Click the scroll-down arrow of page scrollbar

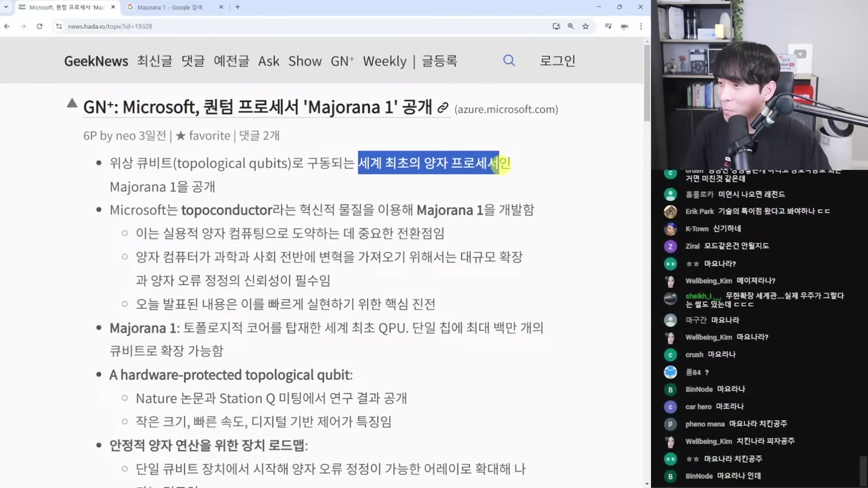647,483
